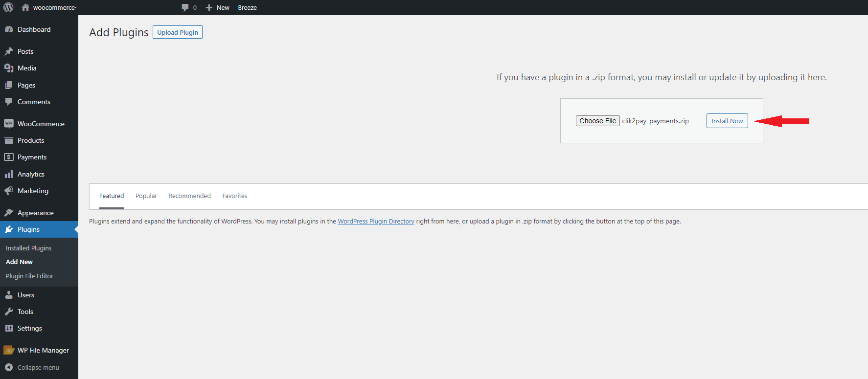
Task: Click the Posts pushpin icon
Action: pos(9,51)
